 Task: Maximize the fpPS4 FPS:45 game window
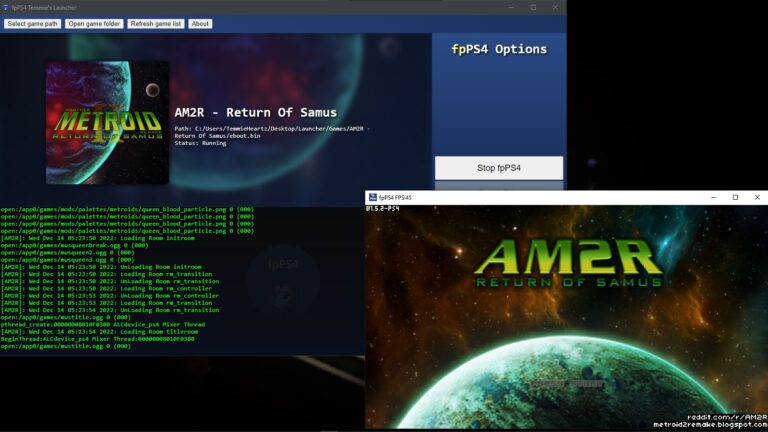pyautogui.click(x=735, y=197)
